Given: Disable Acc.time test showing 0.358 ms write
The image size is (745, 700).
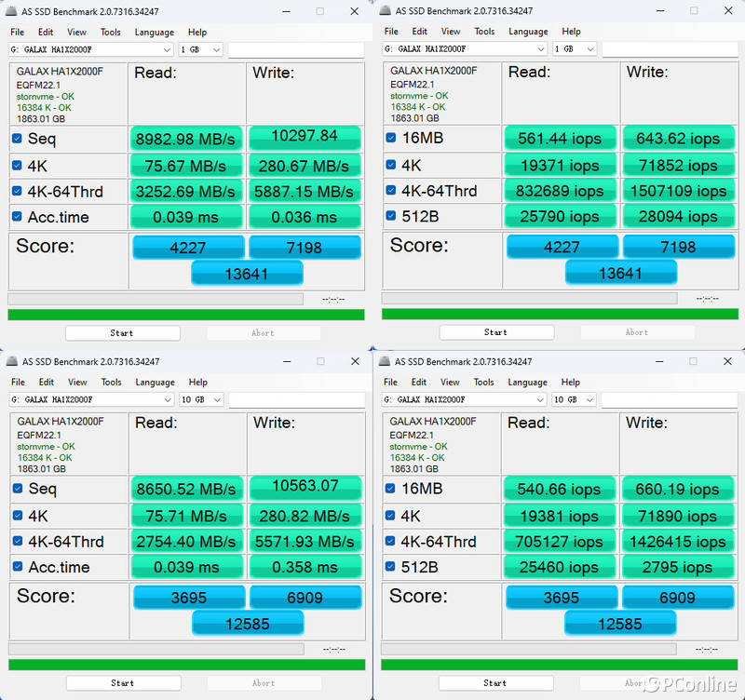Looking at the screenshot, I should click(x=17, y=567).
